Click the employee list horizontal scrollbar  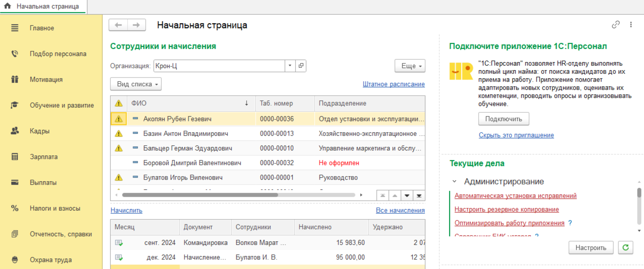coord(238,195)
